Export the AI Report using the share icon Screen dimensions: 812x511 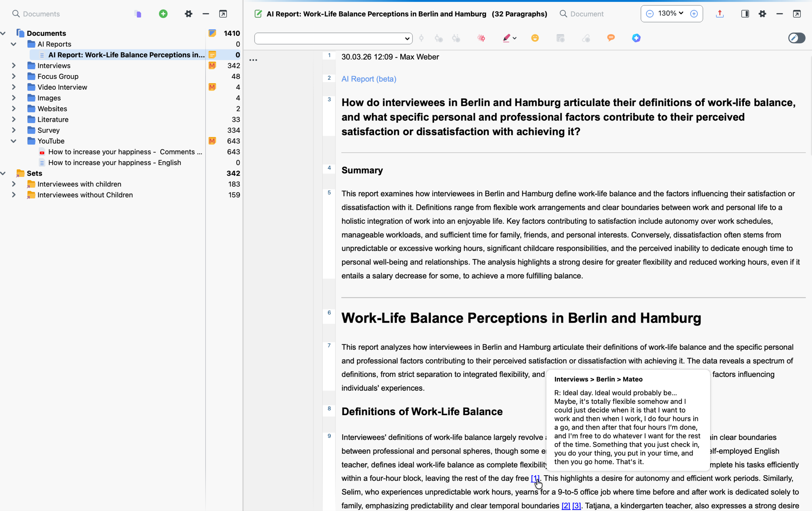click(720, 14)
